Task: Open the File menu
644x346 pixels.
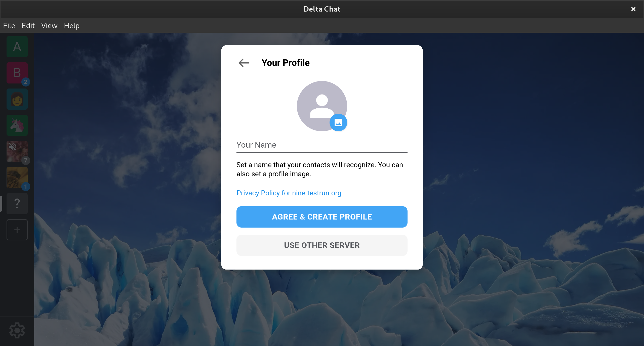Action: [x=9, y=26]
